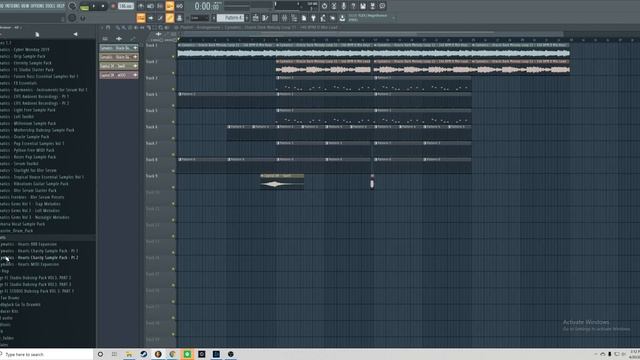Toggle the metronome icon
This screenshot has width=640, height=360.
(141, 6)
